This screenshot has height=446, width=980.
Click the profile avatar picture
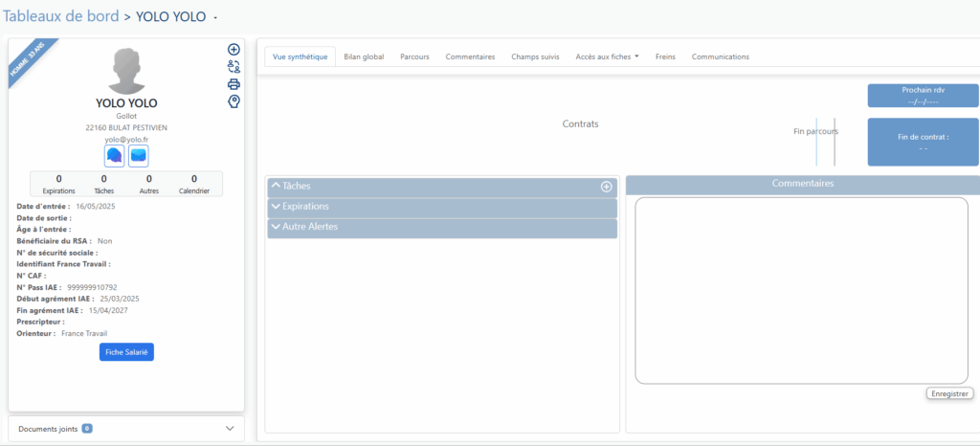126,71
